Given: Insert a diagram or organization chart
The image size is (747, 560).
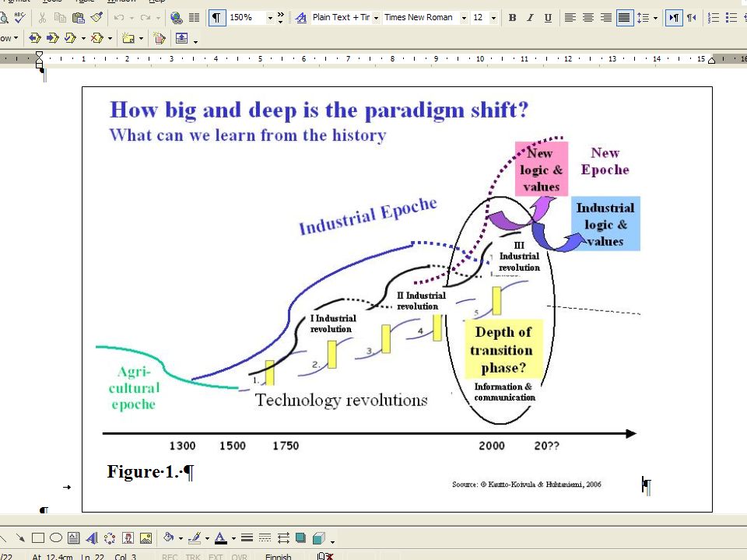Looking at the screenshot, I should (x=110, y=538).
